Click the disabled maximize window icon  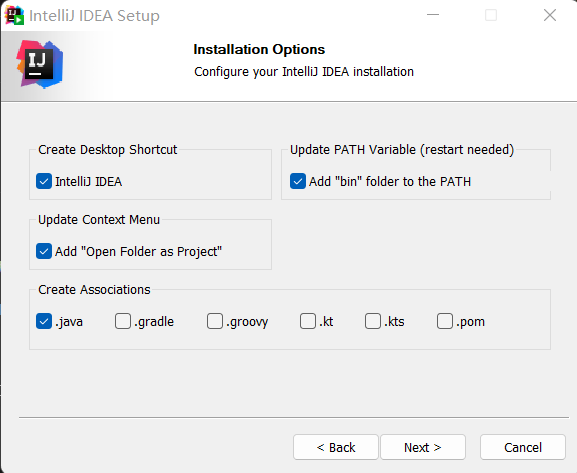(491, 15)
